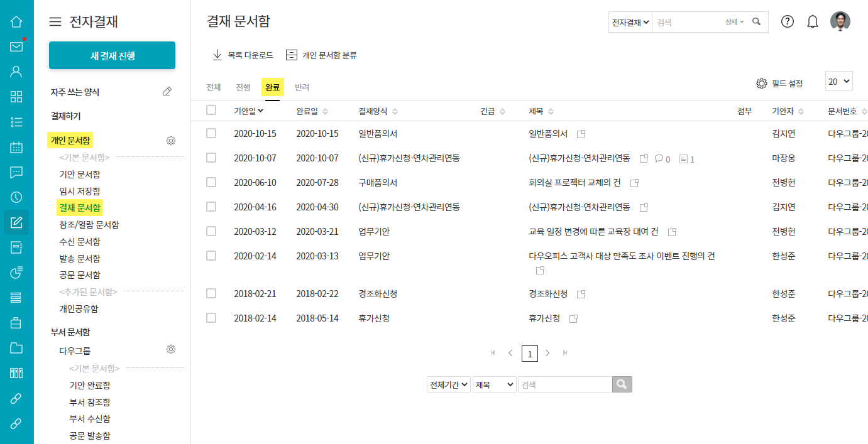Open the 전자결재 search scope dropdown
Screen dimensions: 868x444
click(x=630, y=22)
